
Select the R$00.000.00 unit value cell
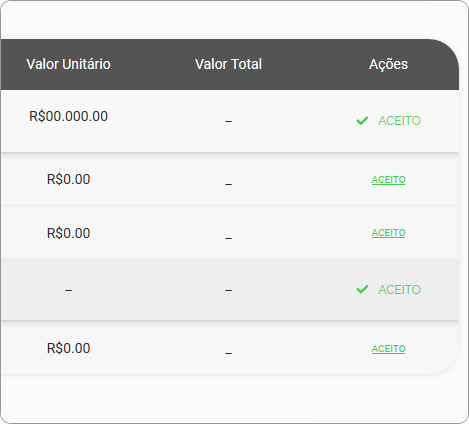(x=68, y=116)
